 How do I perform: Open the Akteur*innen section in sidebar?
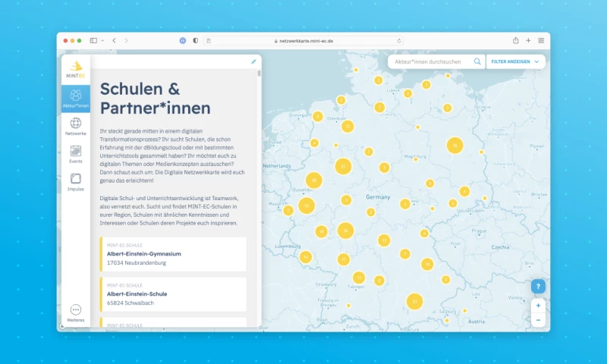[75, 99]
